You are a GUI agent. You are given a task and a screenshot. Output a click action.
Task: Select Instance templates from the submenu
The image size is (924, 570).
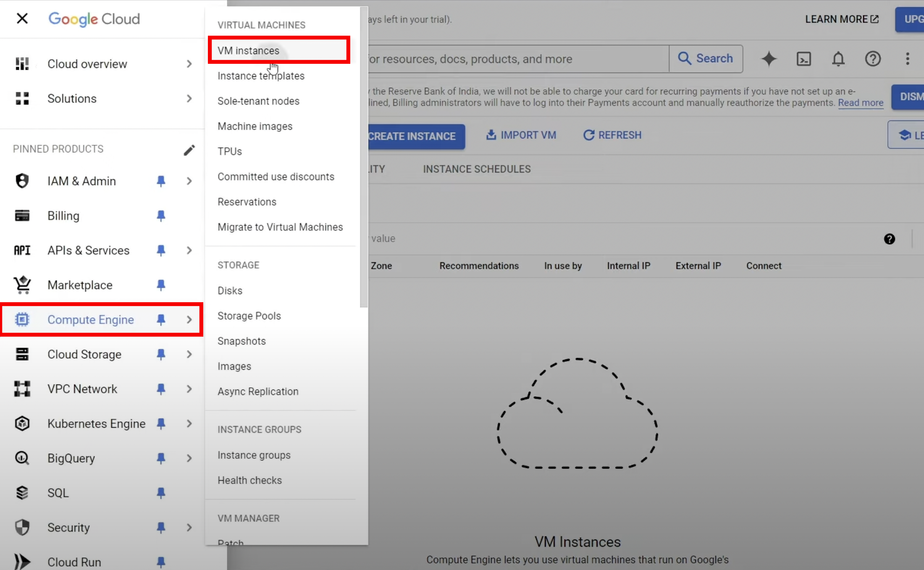261,76
